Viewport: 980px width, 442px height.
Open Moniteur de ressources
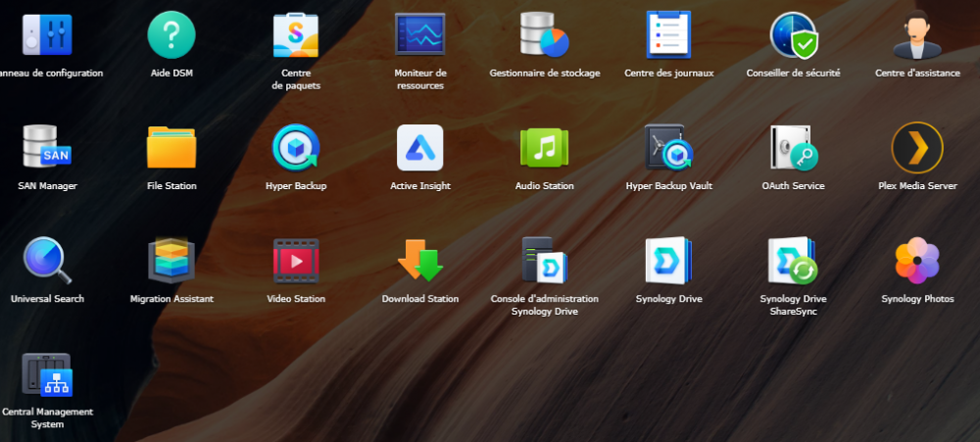420,34
